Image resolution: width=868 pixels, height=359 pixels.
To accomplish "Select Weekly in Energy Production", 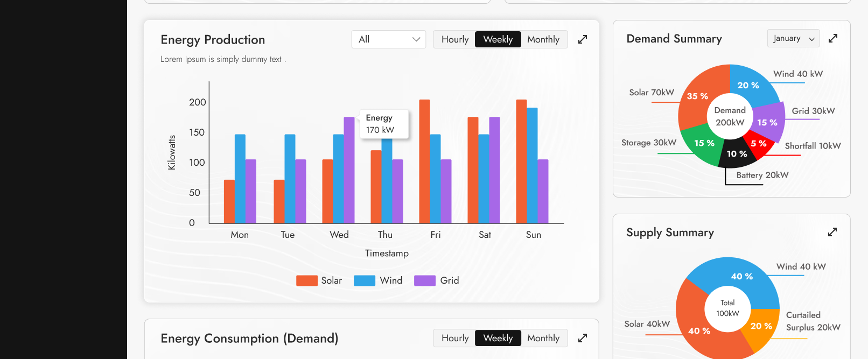I will tap(498, 39).
